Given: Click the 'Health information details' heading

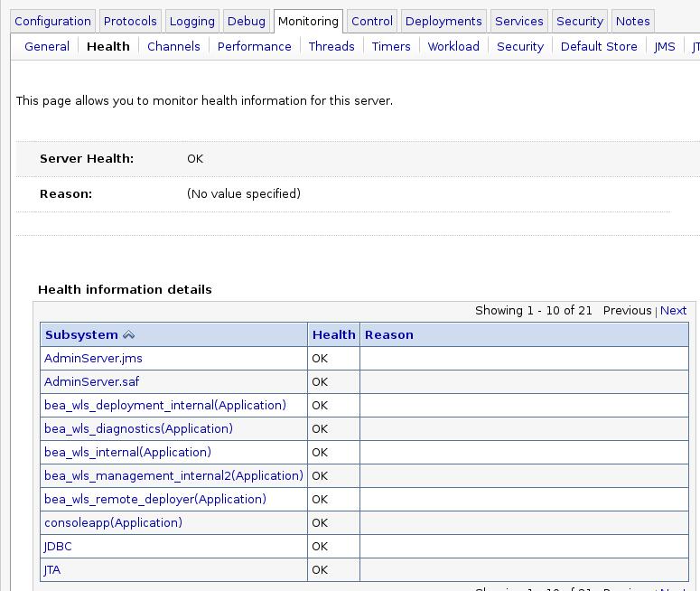Looking at the screenshot, I should [125, 289].
